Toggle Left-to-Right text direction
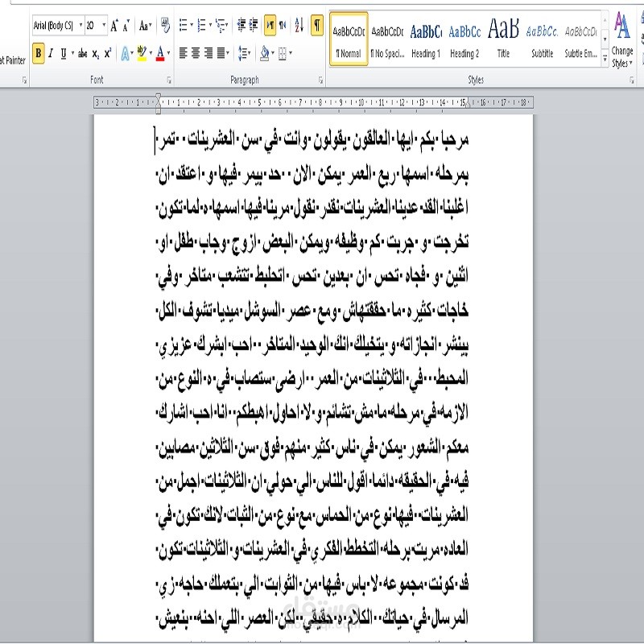Screen dimensions: 644x644 (270, 26)
